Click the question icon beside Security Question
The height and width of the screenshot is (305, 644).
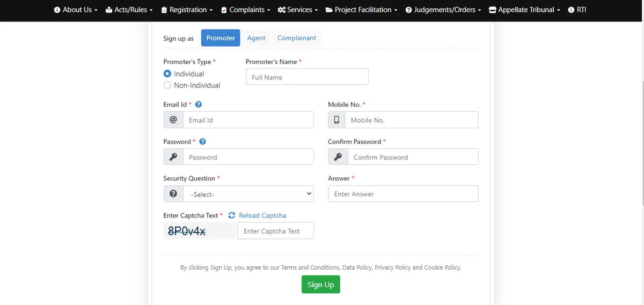(x=173, y=194)
